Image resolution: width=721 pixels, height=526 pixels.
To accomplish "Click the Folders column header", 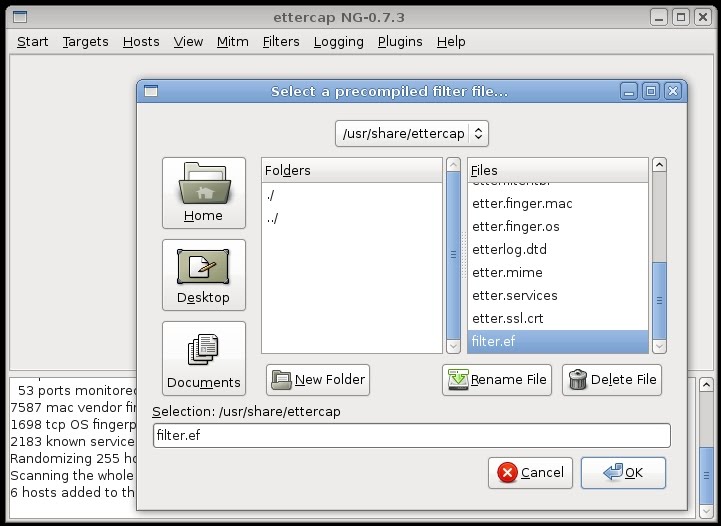I will coord(351,170).
